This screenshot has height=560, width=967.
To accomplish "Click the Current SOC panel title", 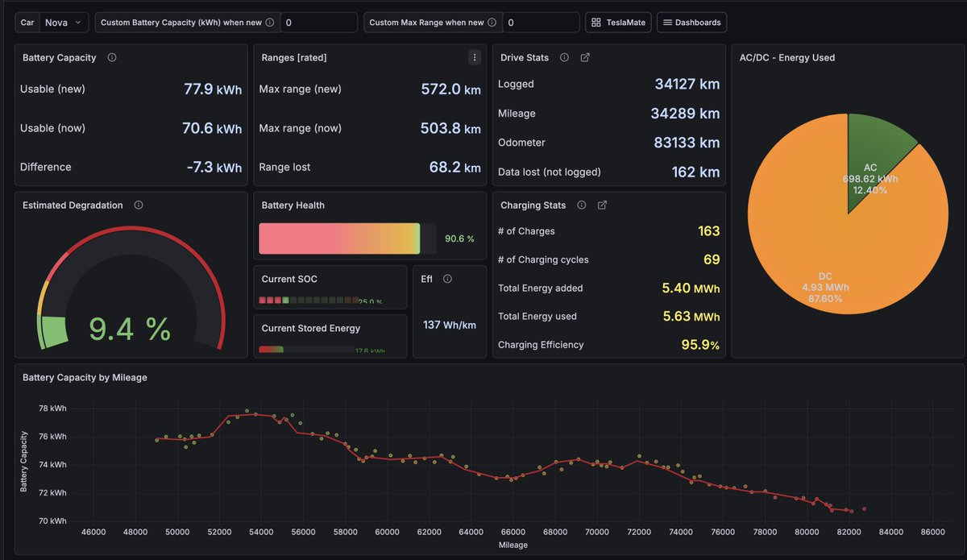I will click(x=289, y=279).
